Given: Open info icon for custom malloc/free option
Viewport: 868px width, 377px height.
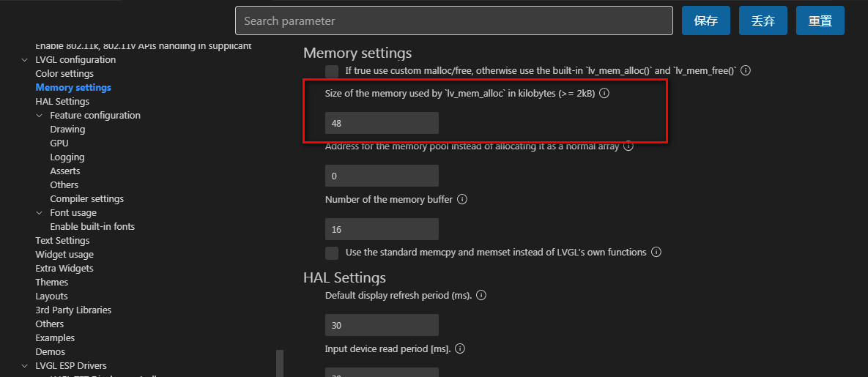Looking at the screenshot, I should pyautogui.click(x=746, y=71).
